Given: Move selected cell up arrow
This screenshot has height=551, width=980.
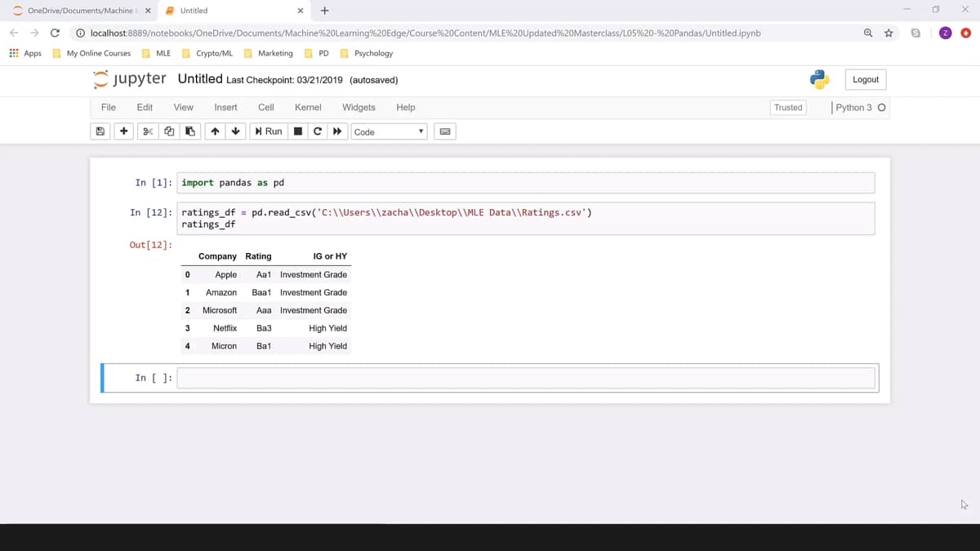Looking at the screenshot, I should [x=215, y=131].
